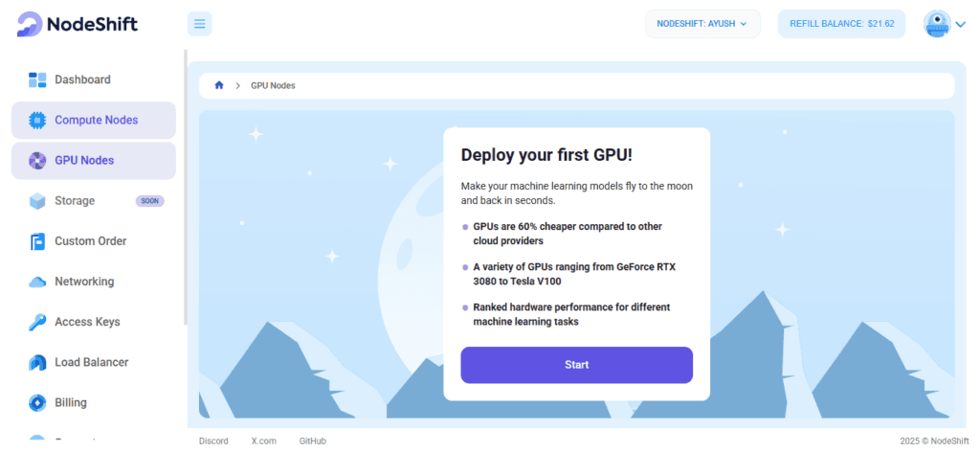
Task: Expand the profile menu chevron
Action: [x=961, y=25]
